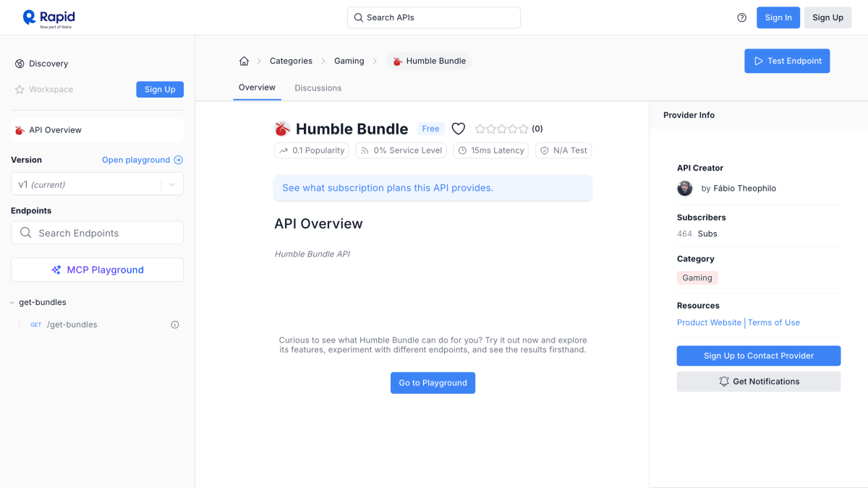Click the header Sign Up button
The image size is (868, 488).
[827, 17]
